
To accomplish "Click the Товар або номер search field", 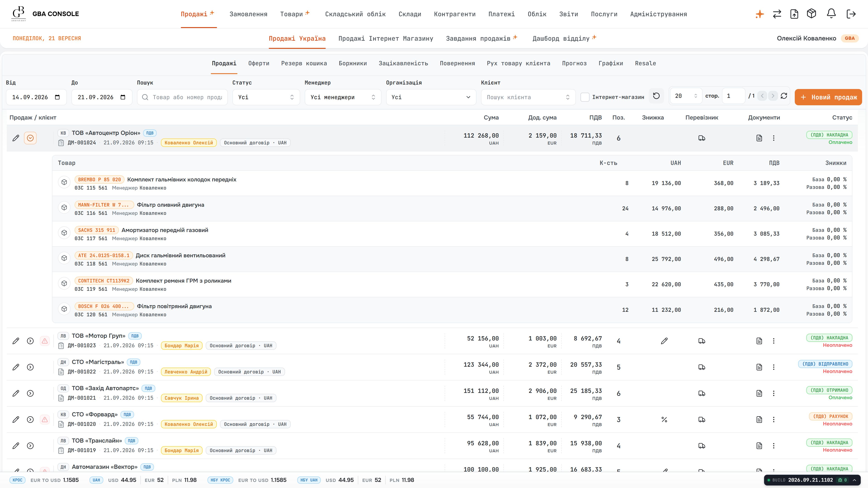I will [x=182, y=97].
